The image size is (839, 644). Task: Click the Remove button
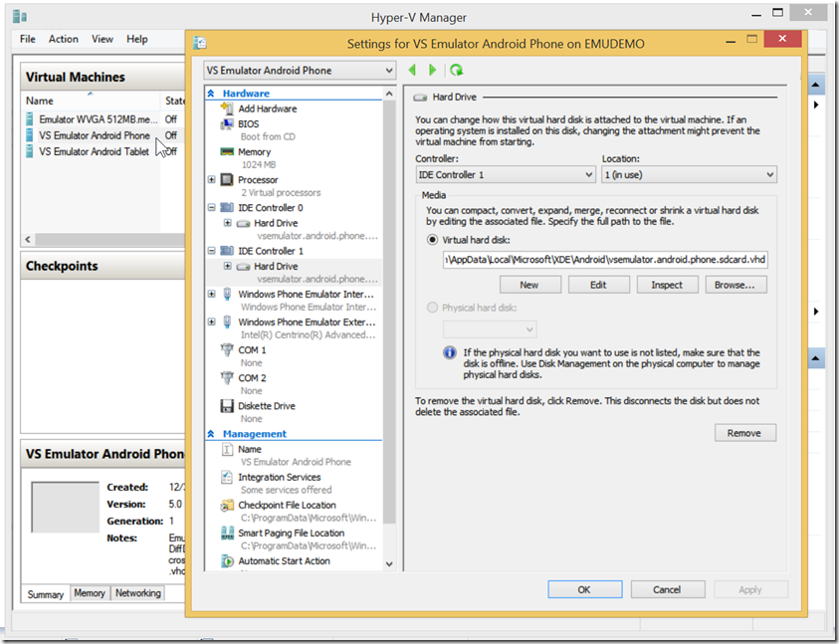[743, 433]
